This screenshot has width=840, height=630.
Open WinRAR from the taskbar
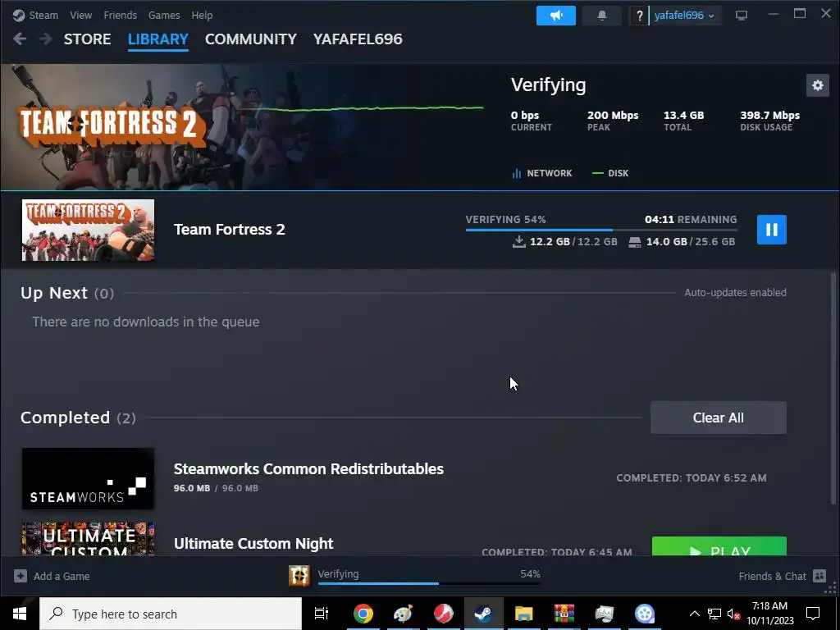(564, 614)
